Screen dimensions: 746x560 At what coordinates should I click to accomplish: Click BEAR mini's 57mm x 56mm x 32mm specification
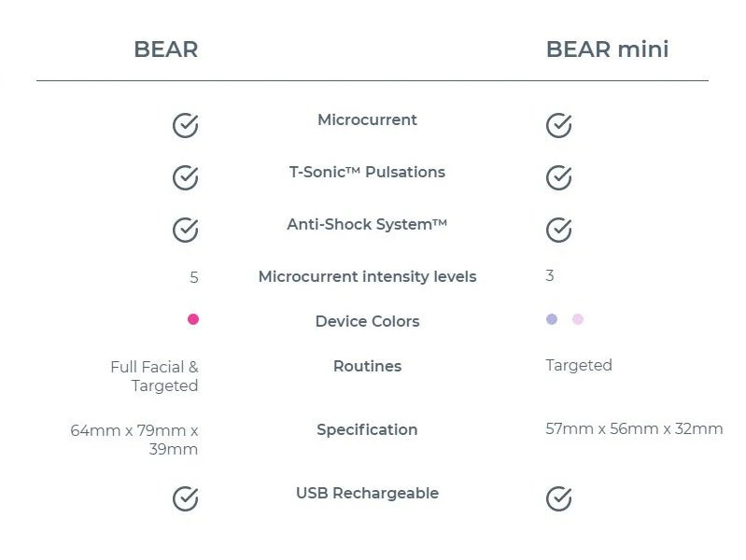634,429
